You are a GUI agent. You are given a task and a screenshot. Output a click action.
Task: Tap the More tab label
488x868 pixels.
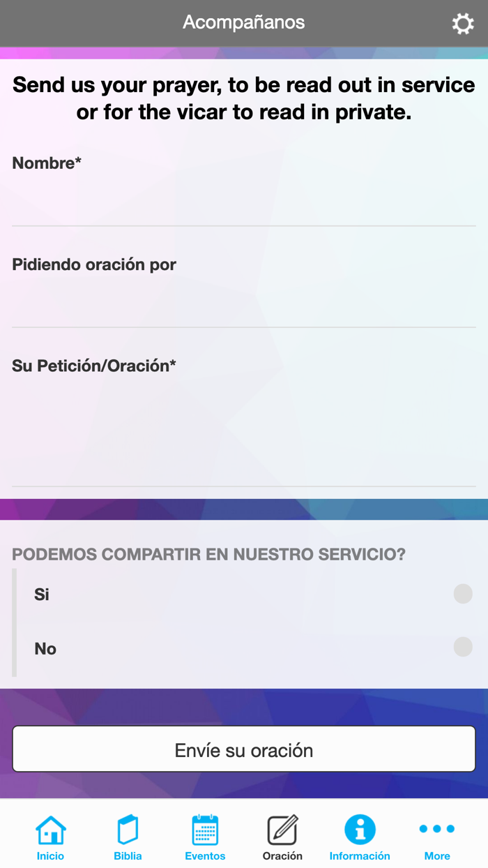[437, 856]
